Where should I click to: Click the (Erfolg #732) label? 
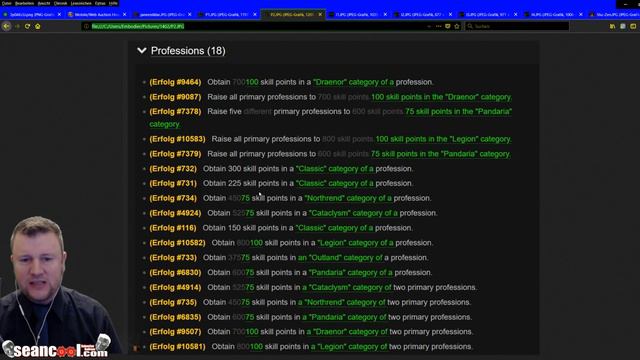point(173,169)
